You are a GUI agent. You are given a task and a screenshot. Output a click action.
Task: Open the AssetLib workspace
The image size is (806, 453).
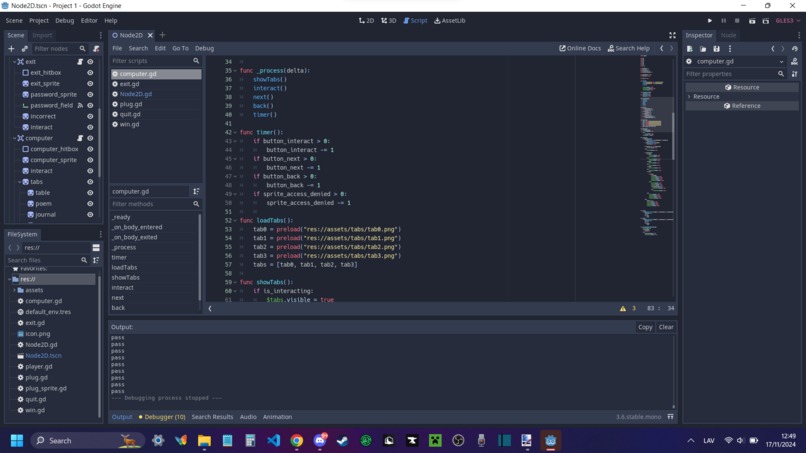(450, 21)
